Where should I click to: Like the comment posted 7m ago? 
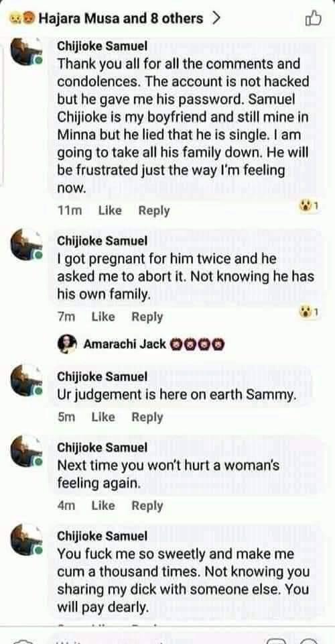[103, 317]
